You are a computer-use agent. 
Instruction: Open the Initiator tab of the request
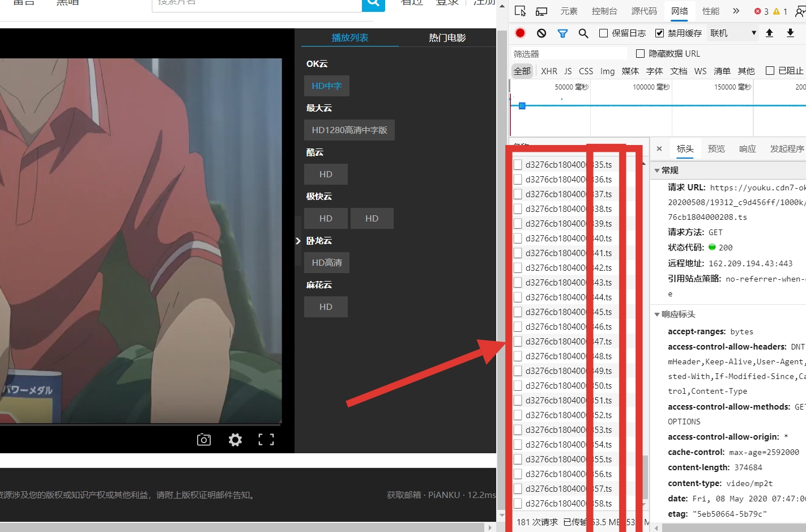tap(787, 148)
